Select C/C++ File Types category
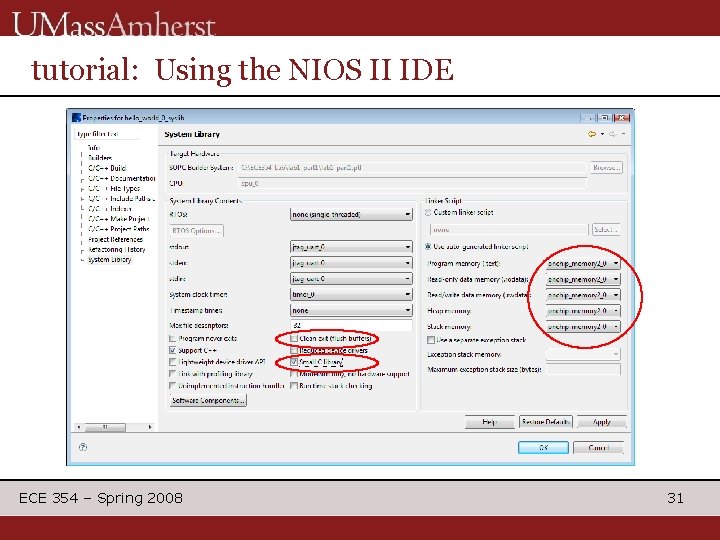This screenshot has height=540, width=720. [114, 188]
